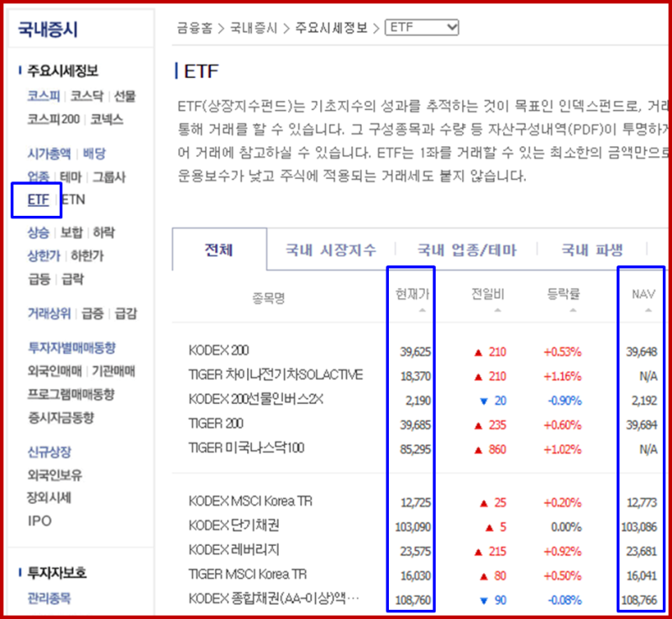The height and width of the screenshot is (619, 672).
Task: Click 금융홈 breadcrumb link
Action: click(195, 29)
